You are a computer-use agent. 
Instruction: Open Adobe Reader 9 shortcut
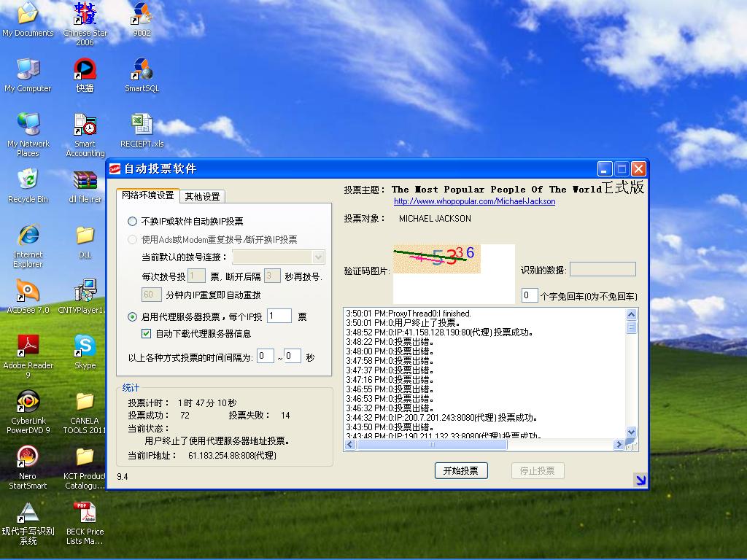28,346
